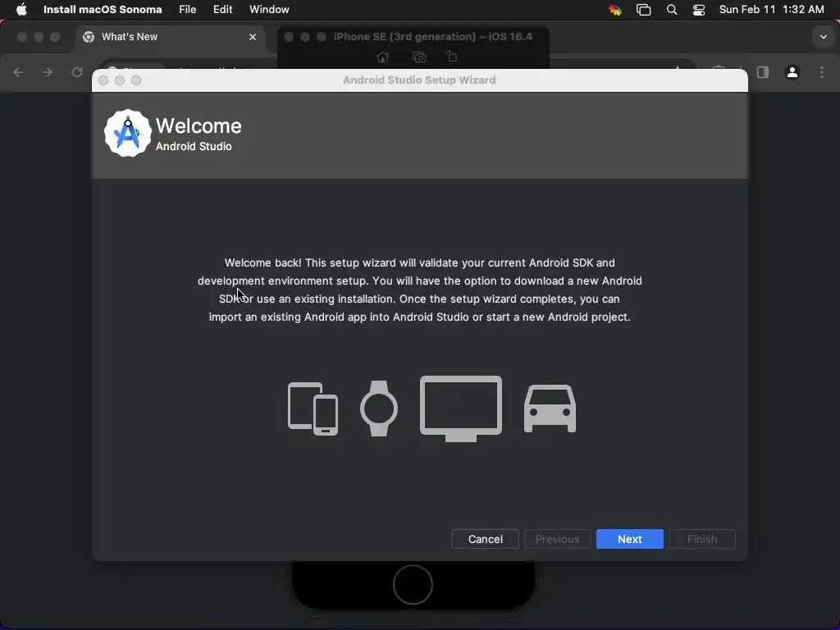This screenshot has height=630, width=840.
Task: Open the Install macOS Sonoma app menu
Action: click(103, 10)
